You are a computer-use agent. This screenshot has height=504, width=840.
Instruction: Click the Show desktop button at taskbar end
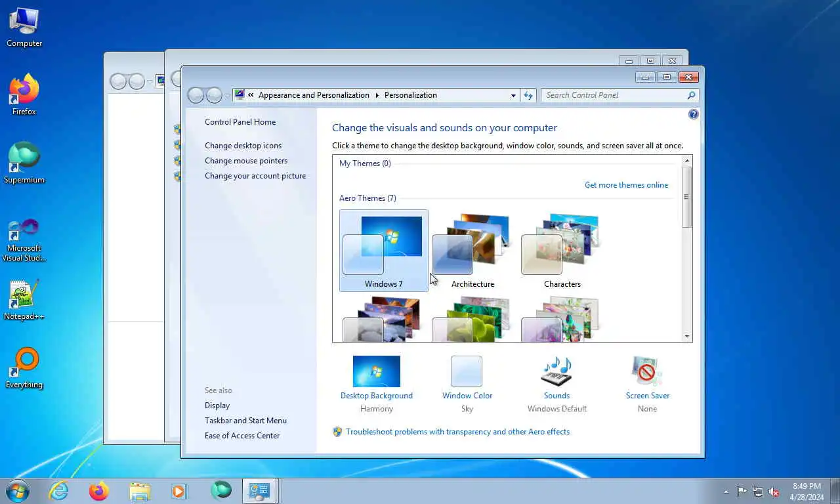(835, 492)
